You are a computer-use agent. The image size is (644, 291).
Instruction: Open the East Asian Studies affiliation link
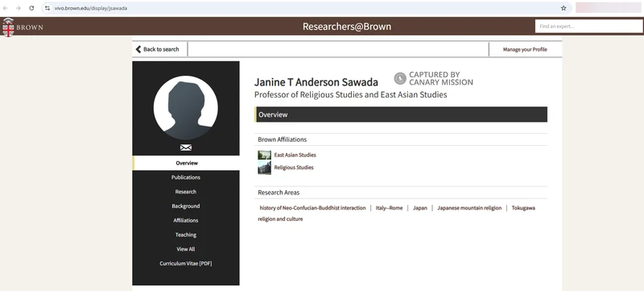295,155
